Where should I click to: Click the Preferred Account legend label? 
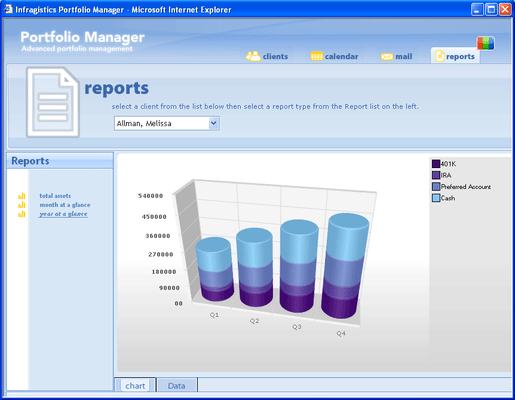tap(466, 187)
